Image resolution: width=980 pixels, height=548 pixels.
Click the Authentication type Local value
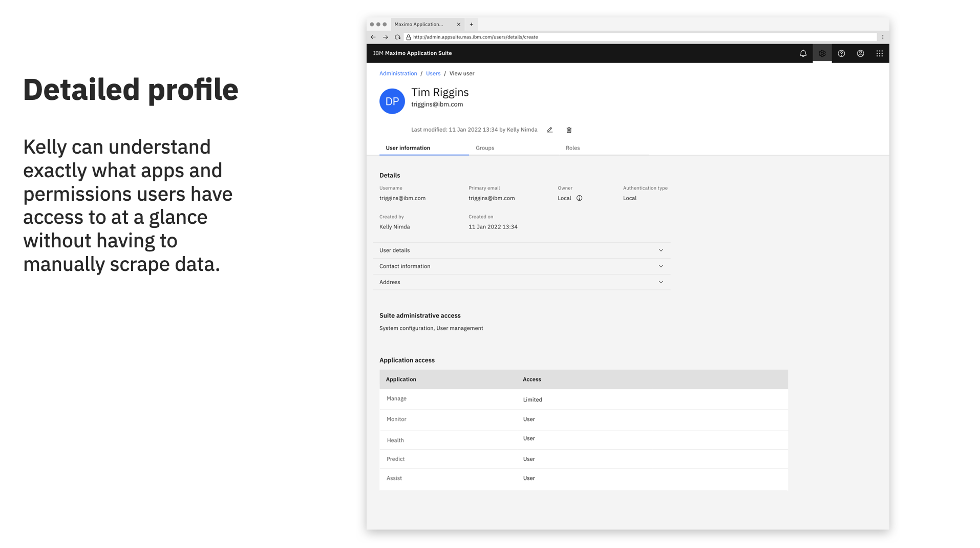[x=629, y=198]
